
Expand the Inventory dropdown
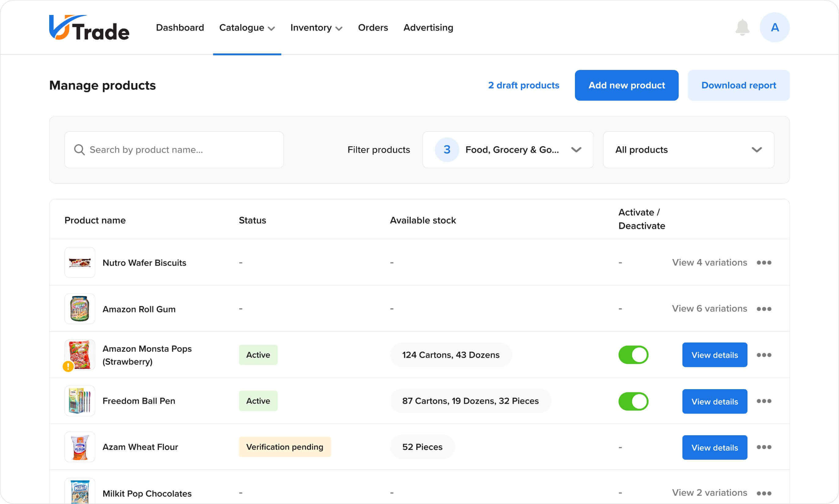click(316, 27)
